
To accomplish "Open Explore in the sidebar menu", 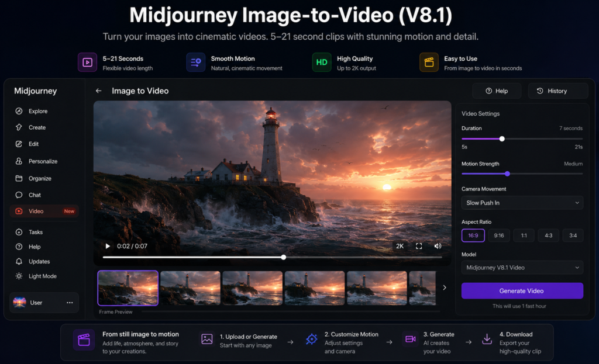I will 38,111.
